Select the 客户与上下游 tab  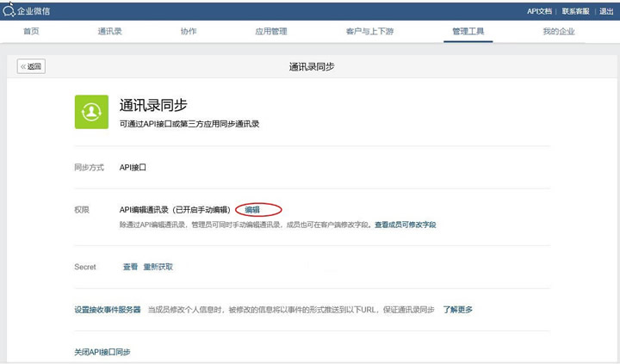(369, 32)
